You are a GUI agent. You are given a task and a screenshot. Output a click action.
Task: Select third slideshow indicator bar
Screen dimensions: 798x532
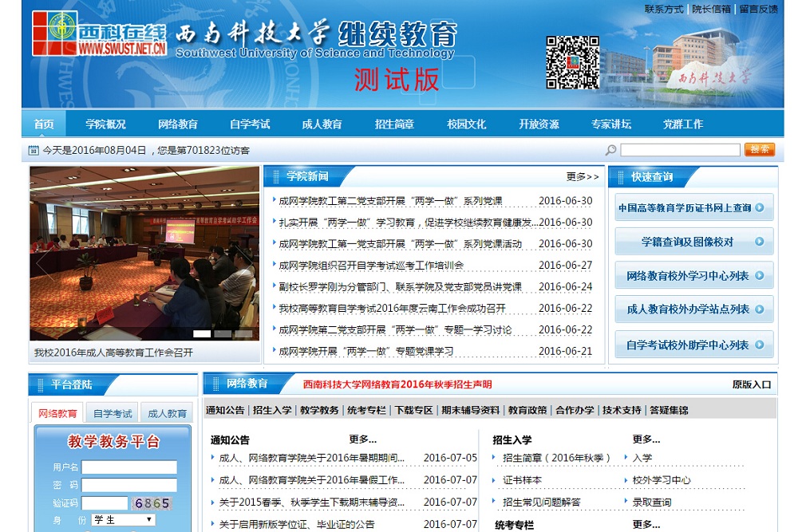(243, 333)
